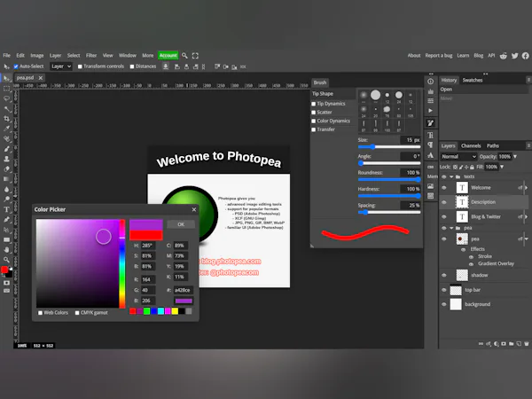Open the About link
Image resolution: width=532 pixels, height=399 pixels.
point(414,56)
